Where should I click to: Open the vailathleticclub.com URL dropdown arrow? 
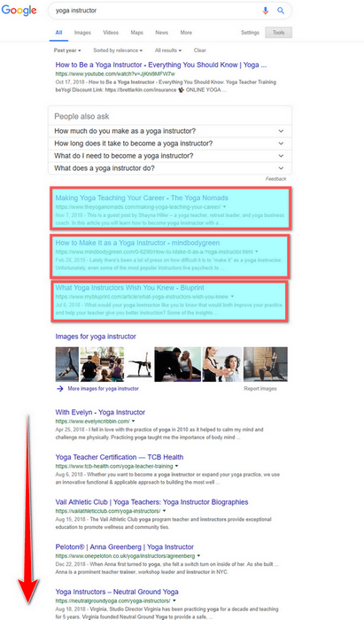pyautogui.click(x=164, y=511)
